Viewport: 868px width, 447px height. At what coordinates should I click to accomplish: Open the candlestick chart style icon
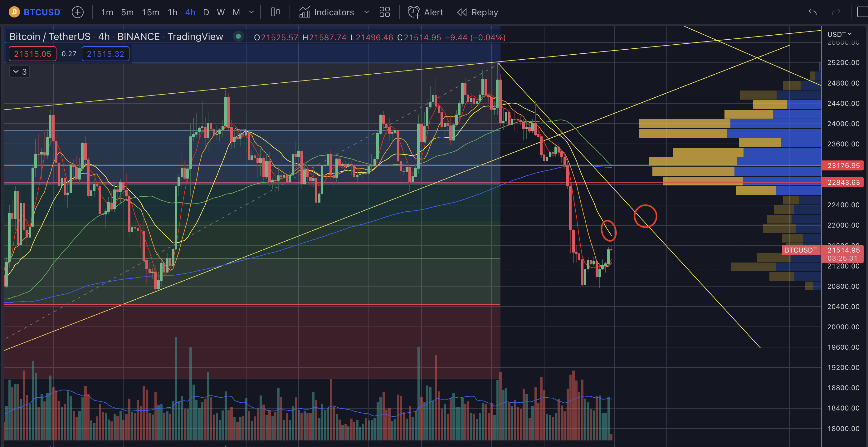pyautogui.click(x=275, y=12)
